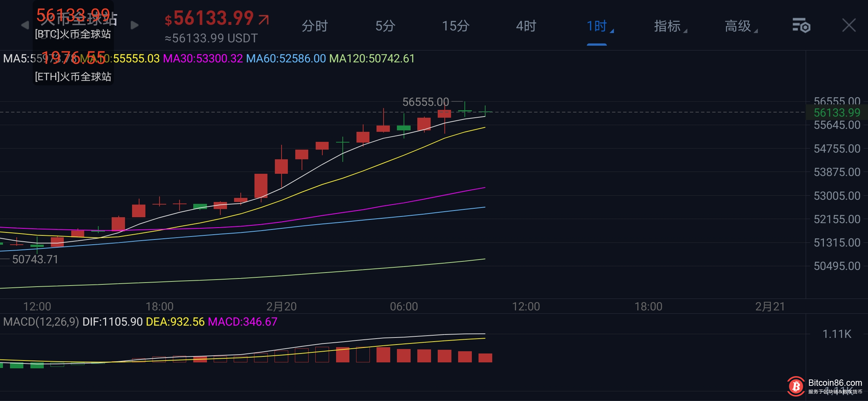Expand the 1时 timeframe dropdown
This screenshot has width=868, height=401.
click(x=597, y=26)
